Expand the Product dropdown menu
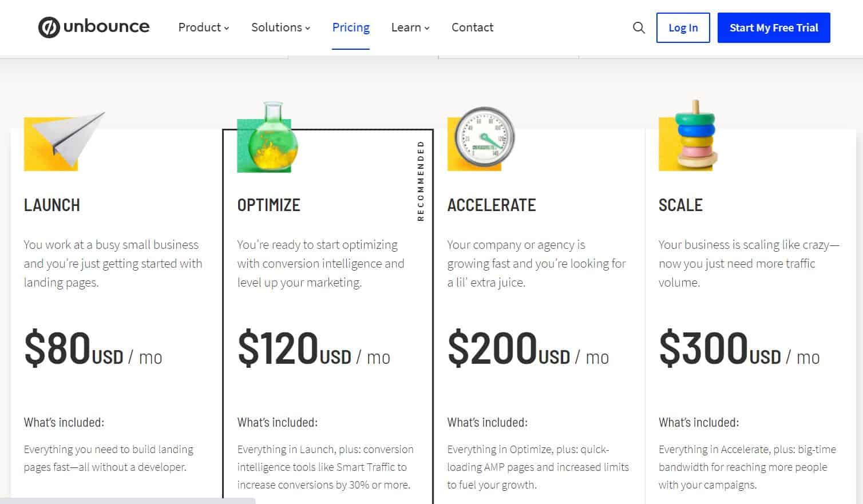 click(203, 27)
